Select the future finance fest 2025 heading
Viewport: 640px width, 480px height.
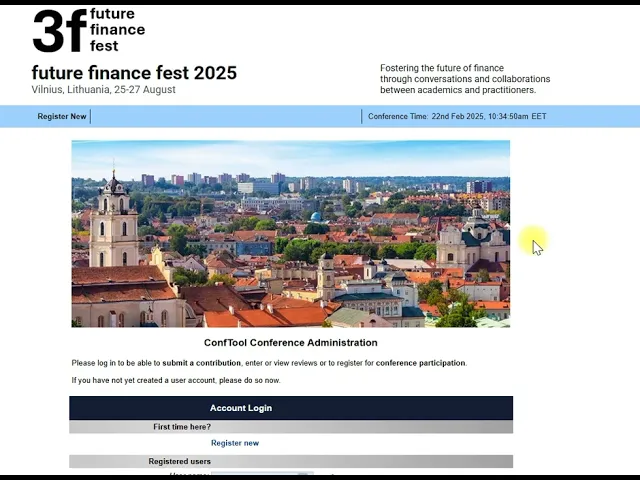coord(134,73)
